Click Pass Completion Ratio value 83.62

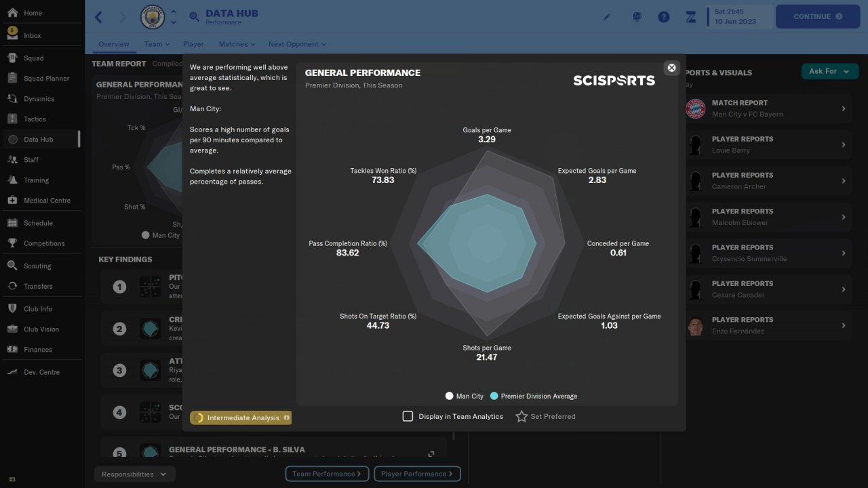click(x=347, y=253)
